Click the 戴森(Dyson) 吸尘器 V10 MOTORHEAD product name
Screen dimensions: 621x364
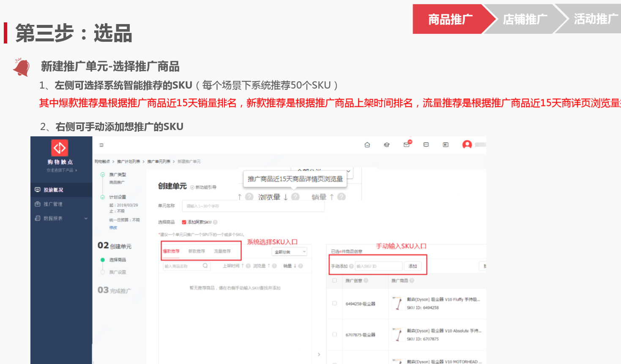tap(444, 361)
